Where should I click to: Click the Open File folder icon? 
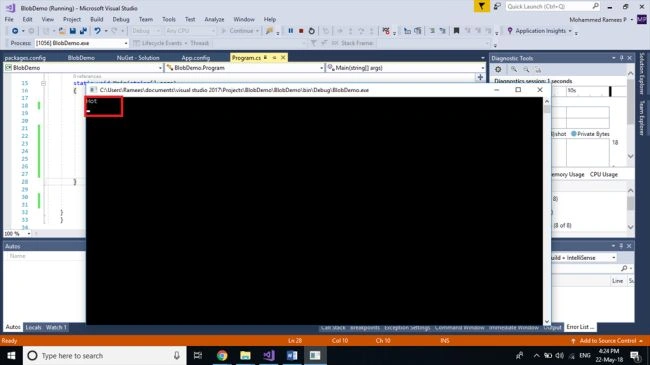62,31
